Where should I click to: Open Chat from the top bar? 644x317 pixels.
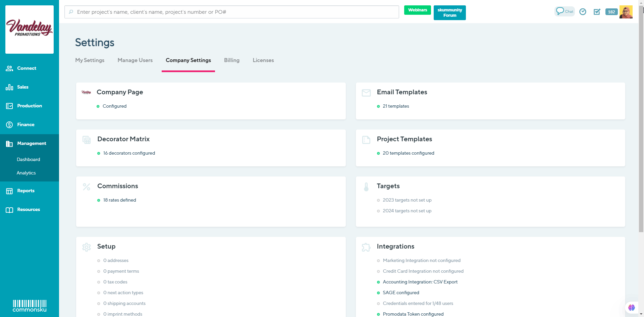tap(564, 11)
